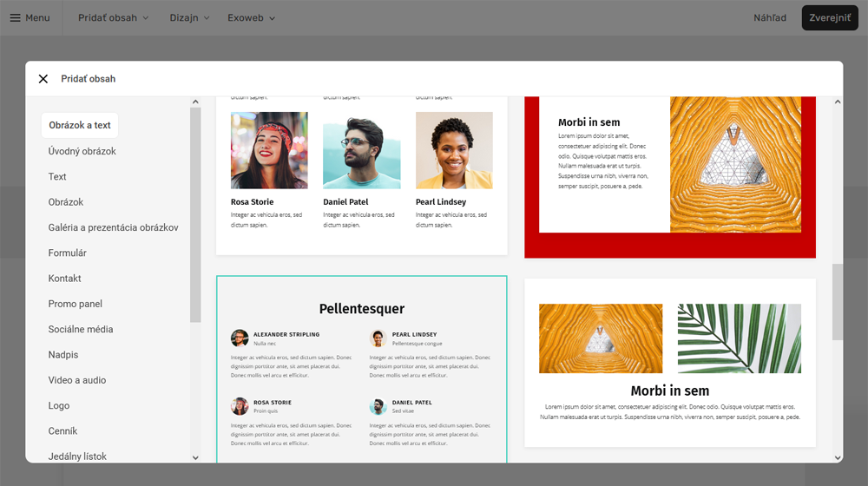Choose the Obrázok category
The image size is (868, 486).
66,202
